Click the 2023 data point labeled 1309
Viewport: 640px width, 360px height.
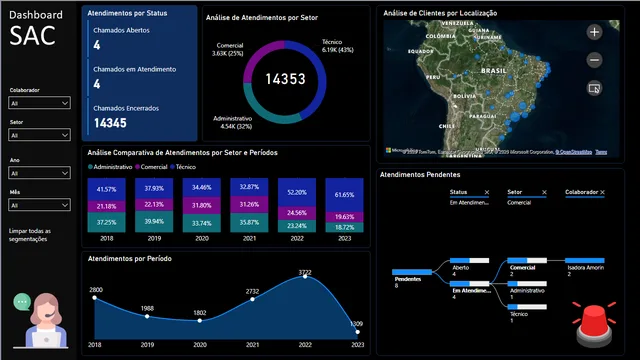click(358, 332)
